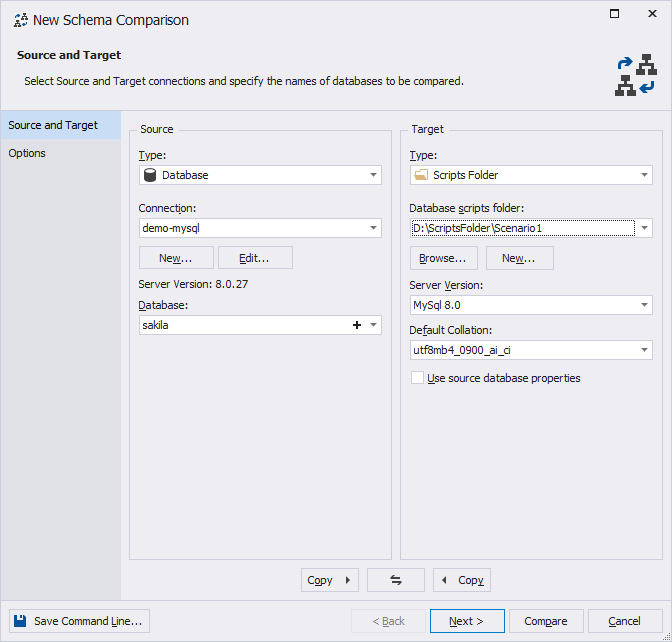Click the swap source and target arrows button
The width and height of the screenshot is (672, 642).
(x=396, y=580)
